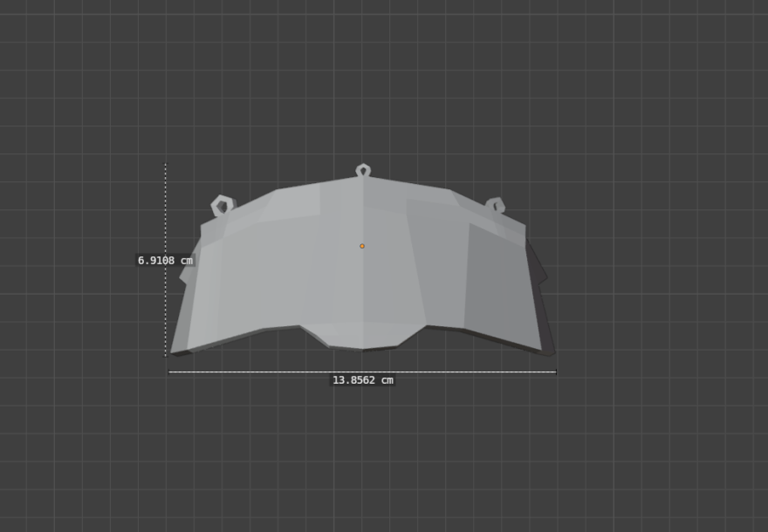Click the top center ring loop
Viewport: 768px width, 532px height.
tap(363, 170)
